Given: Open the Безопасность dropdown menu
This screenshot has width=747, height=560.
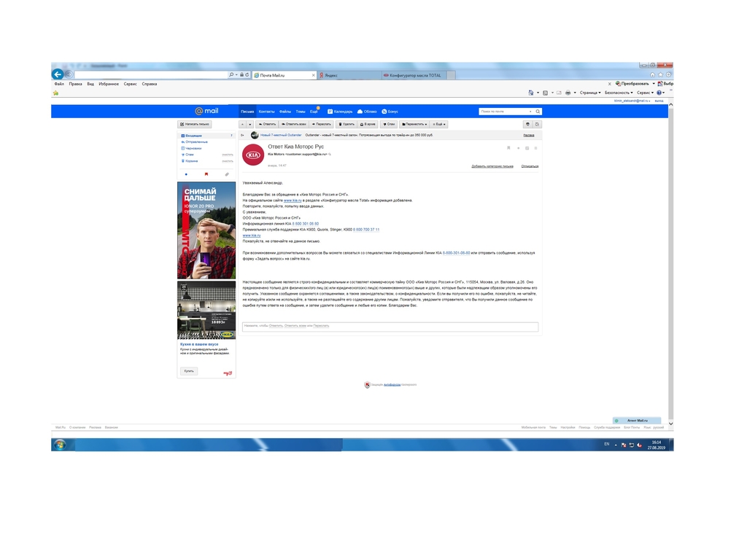Looking at the screenshot, I should 619,93.
